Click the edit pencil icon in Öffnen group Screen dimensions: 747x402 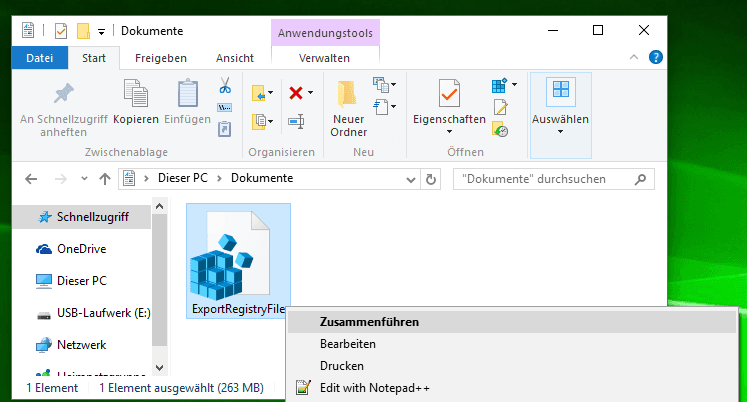point(500,107)
